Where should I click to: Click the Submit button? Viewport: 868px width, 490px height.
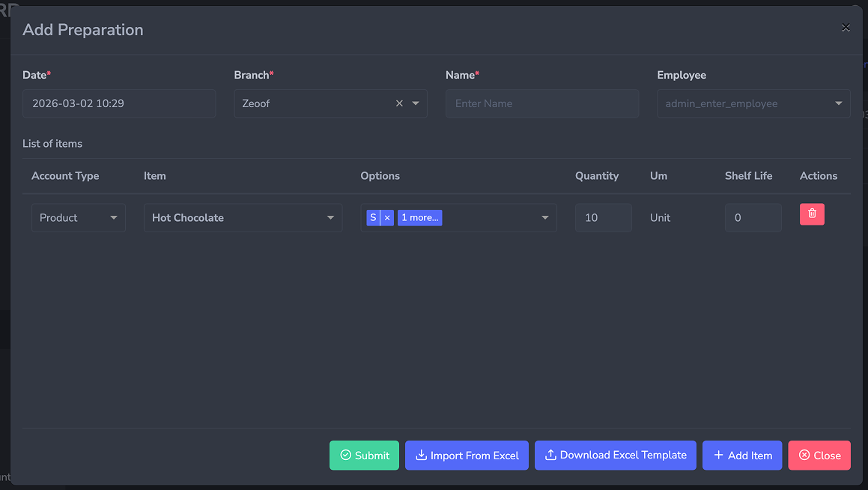click(x=364, y=455)
